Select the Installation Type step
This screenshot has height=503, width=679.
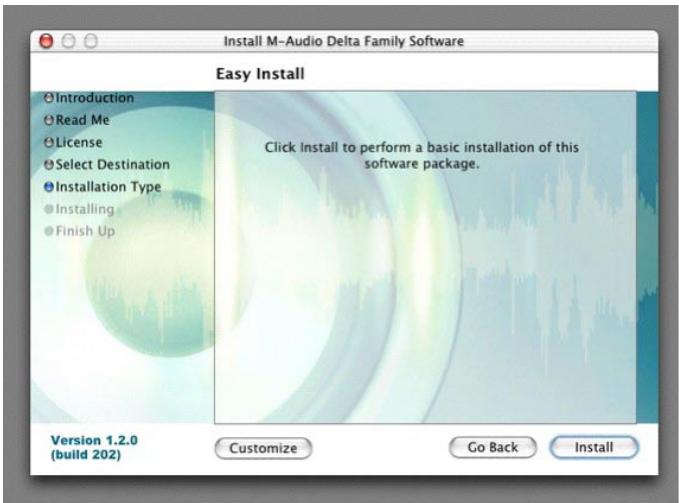coord(108,187)
